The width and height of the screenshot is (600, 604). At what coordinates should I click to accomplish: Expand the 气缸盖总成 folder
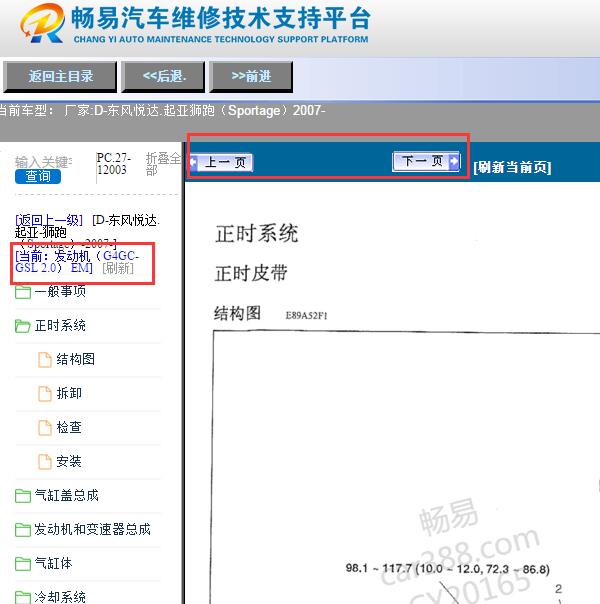(66, 495)
